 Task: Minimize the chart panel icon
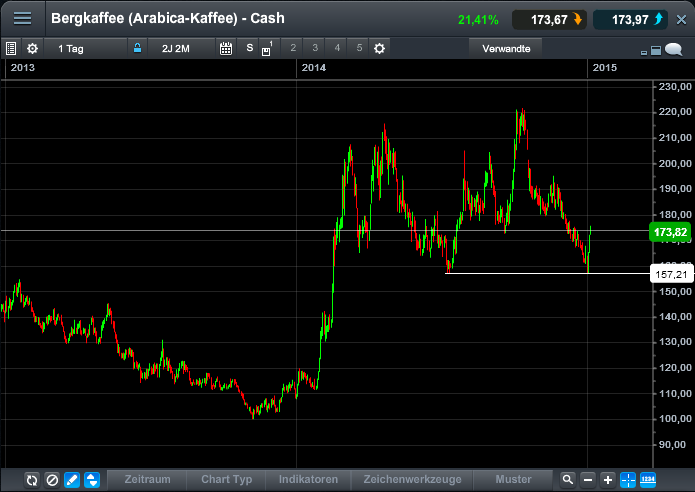[x=644, y=53]
